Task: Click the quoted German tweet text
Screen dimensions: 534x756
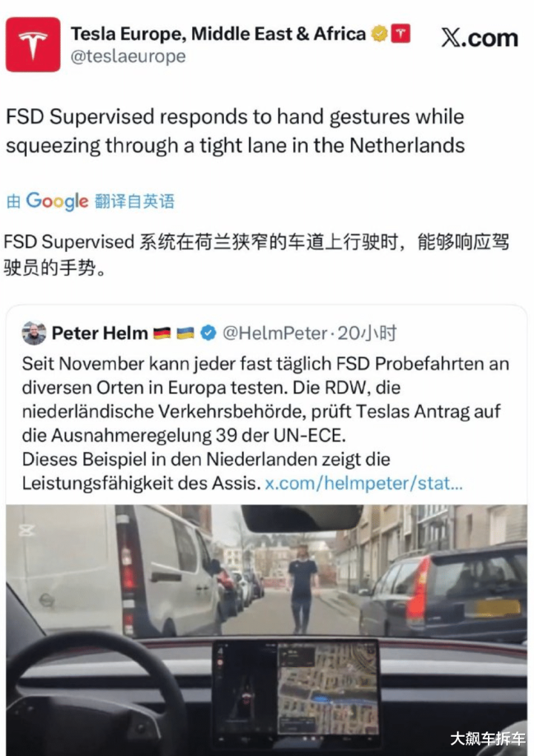Action: [x=266, y=423]
